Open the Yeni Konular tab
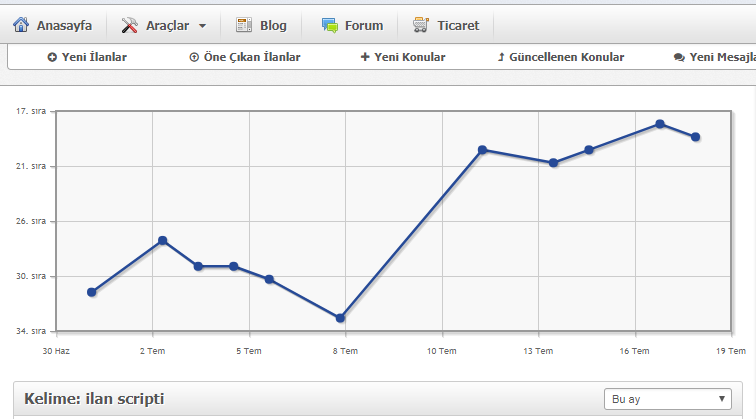The height and width of the screenshot is (419, 756). (x=409, y=58)
